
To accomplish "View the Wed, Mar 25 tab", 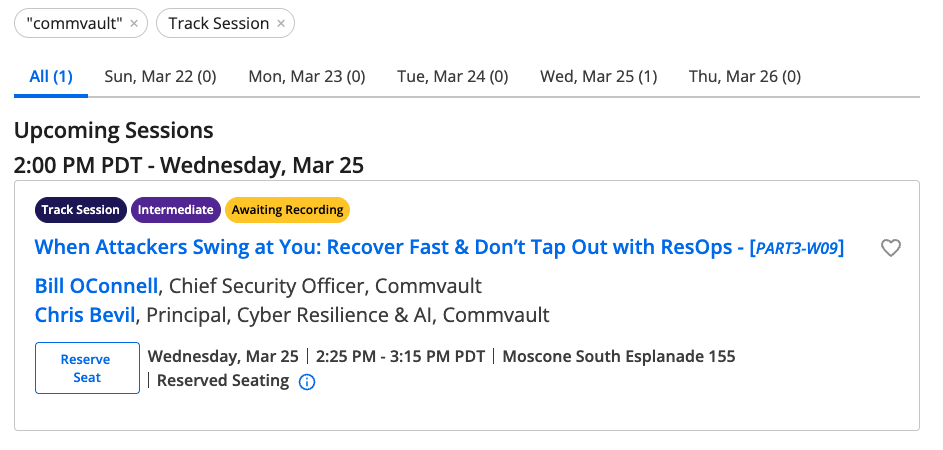I will (x=599, y=76).
